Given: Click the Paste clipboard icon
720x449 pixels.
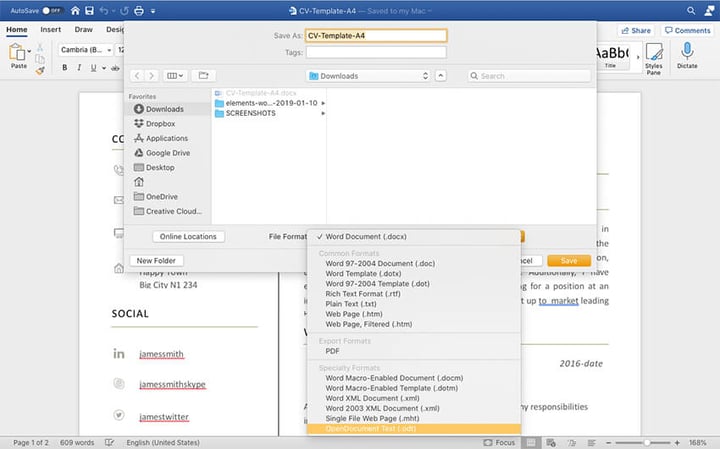Looking at the screenshot, I should [17, 52].
